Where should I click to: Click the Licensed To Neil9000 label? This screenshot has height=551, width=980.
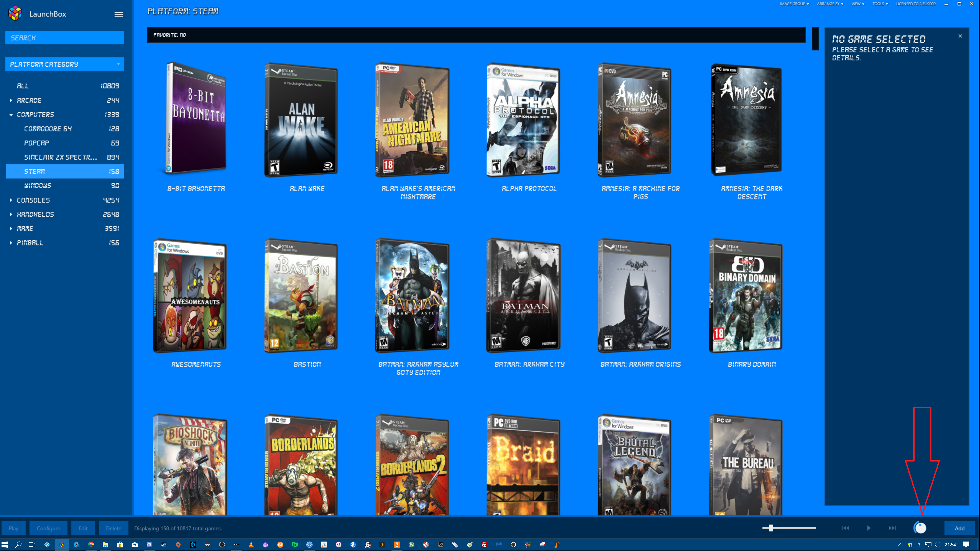coord(916,4)
